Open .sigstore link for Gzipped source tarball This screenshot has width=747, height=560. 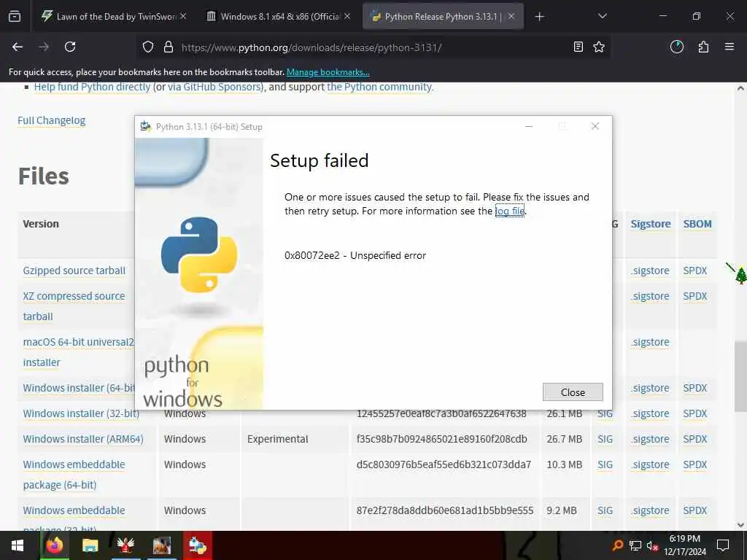click(x=650, y=271)
